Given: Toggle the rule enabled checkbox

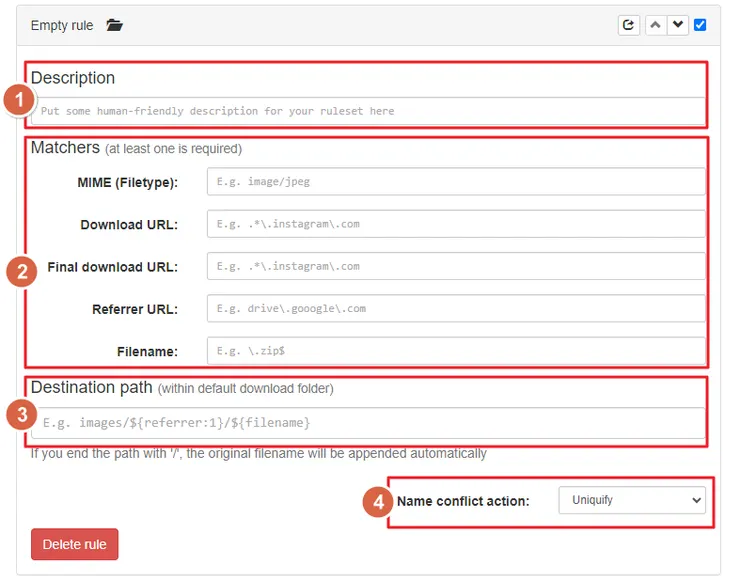Looking at the screenshot, I should (x=700, y=25).
